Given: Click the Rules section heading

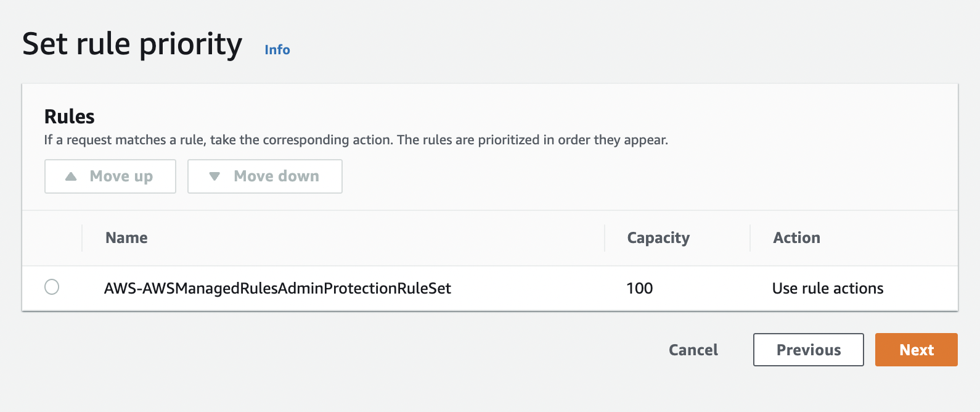Looking at the screenshot, I should click(x=70, y=117).
